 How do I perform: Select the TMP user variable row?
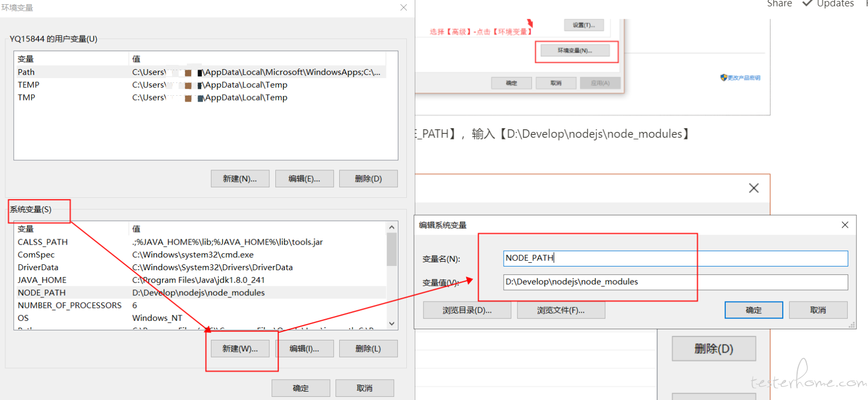click(x=200, y=97)
